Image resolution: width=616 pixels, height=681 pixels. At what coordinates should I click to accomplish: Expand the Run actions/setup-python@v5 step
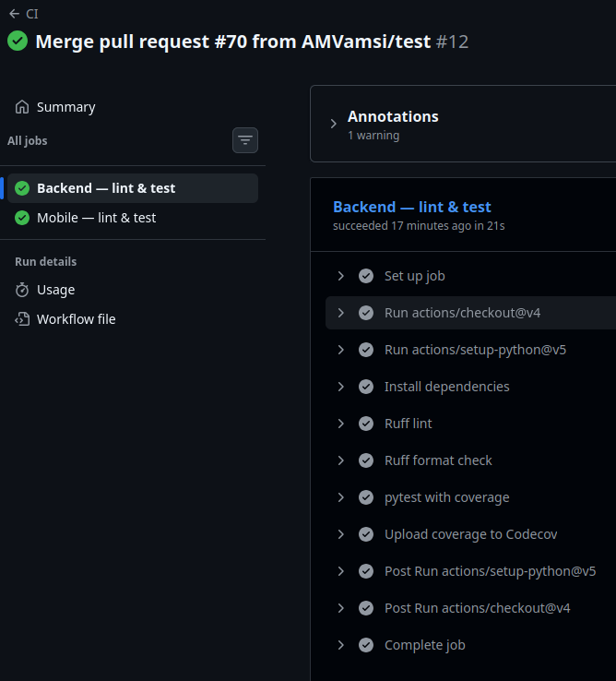coord(341,350)
